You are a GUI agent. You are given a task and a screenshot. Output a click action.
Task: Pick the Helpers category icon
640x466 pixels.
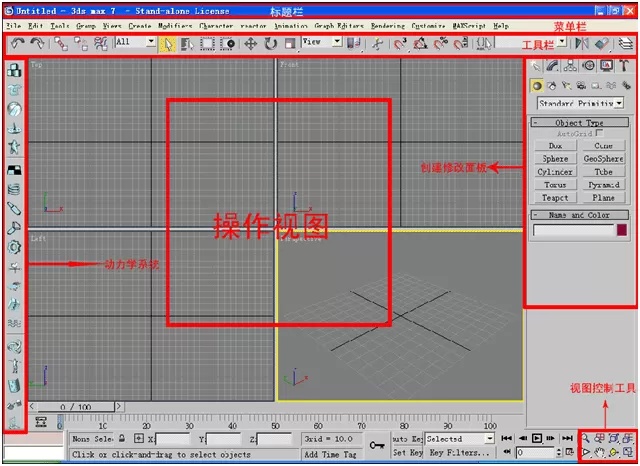pyautogui.click(x=596, y=86)
